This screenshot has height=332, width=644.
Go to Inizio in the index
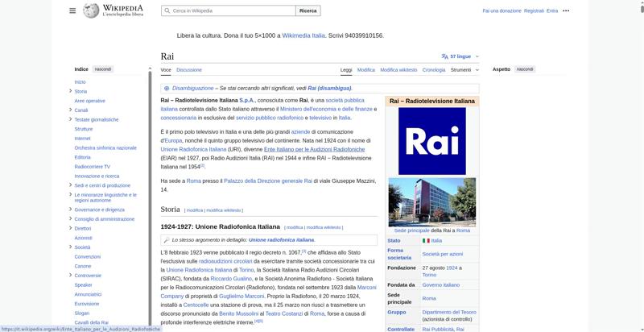click(x=80, y=82)
